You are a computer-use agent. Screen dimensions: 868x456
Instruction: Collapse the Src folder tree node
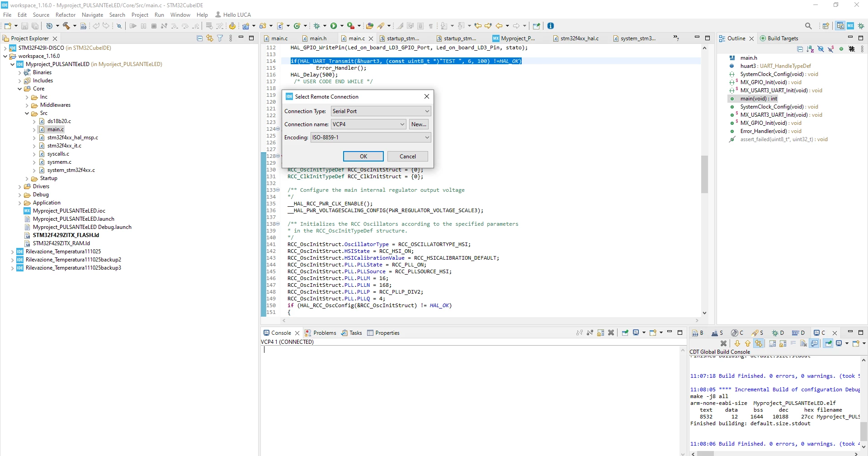[27, 113]
